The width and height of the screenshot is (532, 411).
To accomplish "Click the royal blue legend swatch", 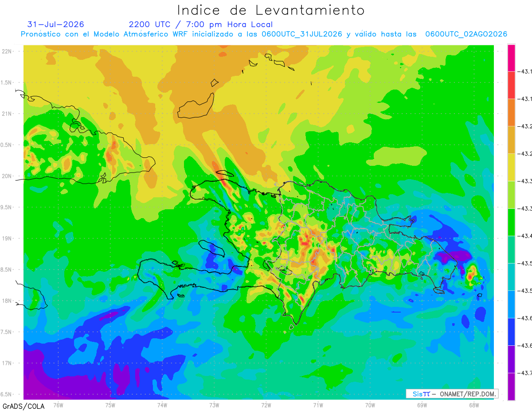I will pyautogui.click(x=511, y=332).
